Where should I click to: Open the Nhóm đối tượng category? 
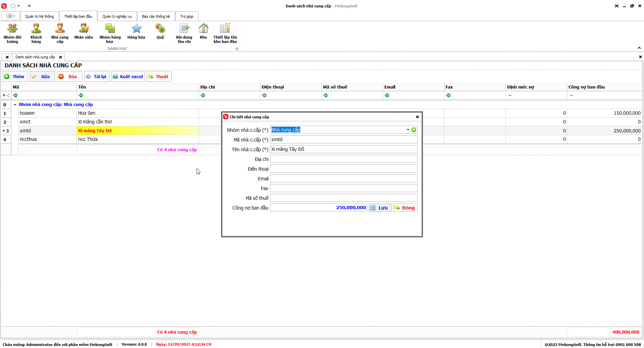point(12,33)
